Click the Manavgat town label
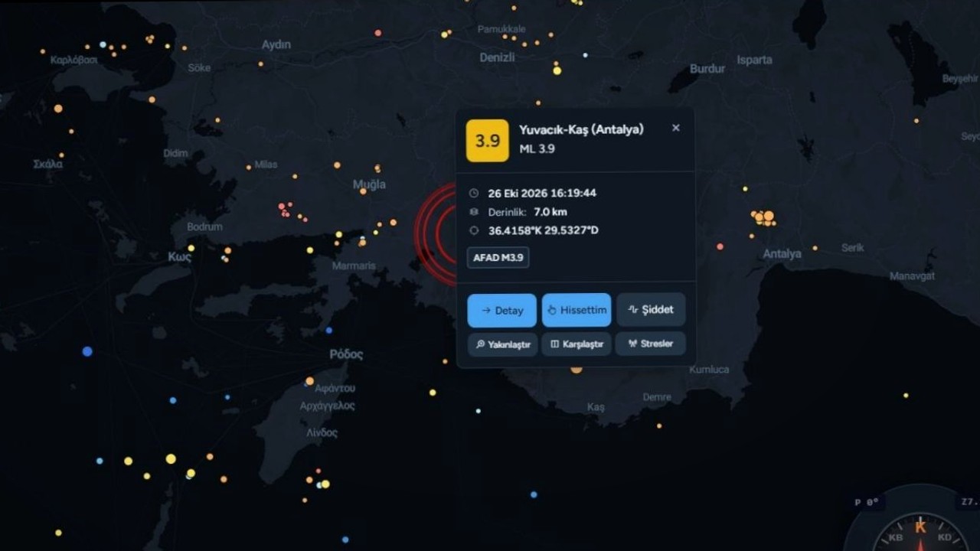This screenshot has width=980, height=551. click(x=912, y=275)
